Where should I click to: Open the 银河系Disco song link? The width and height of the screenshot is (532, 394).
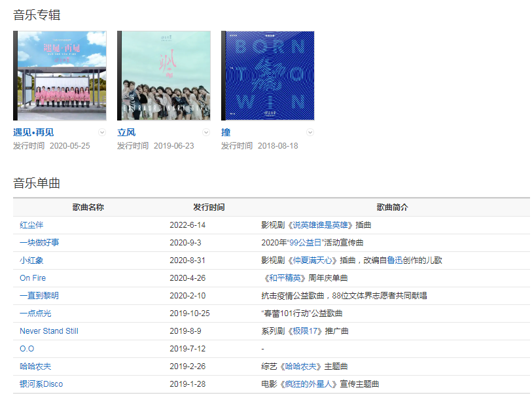(x=41, y=384)
